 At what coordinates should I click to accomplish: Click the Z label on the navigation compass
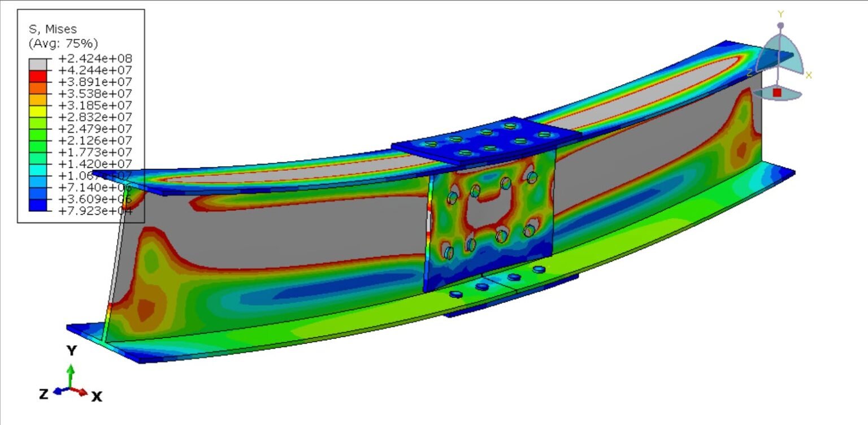pyautogui.click(x=750, y=72)
